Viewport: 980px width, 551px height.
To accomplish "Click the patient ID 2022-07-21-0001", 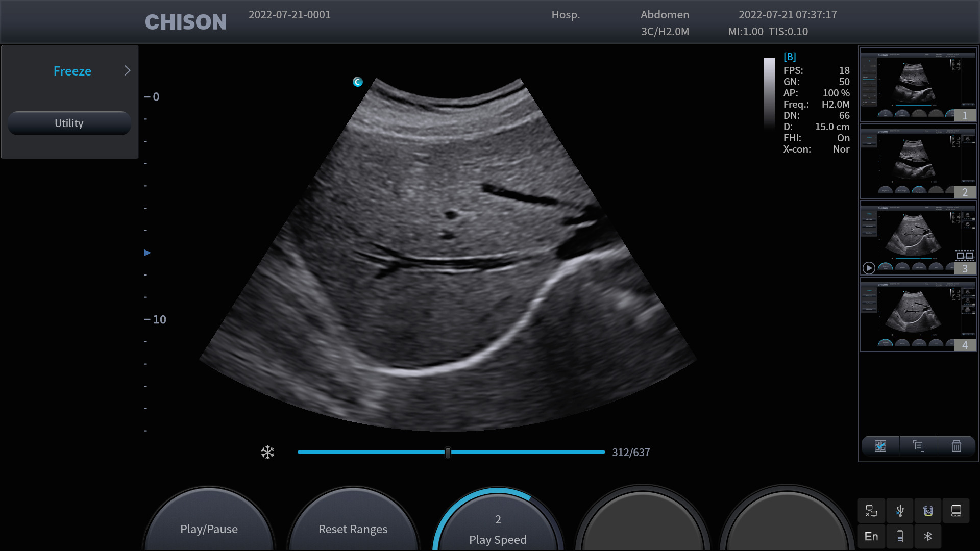I will [x=289, y=15].
